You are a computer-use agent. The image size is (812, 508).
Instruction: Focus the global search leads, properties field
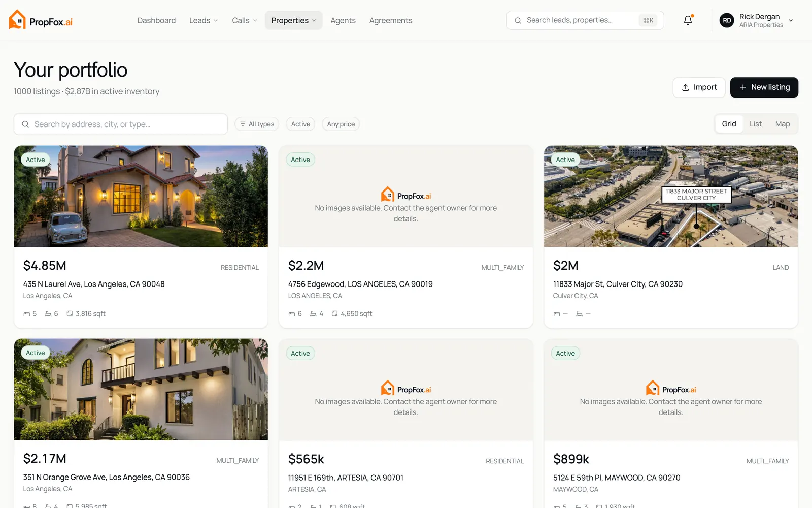point(585,20)
